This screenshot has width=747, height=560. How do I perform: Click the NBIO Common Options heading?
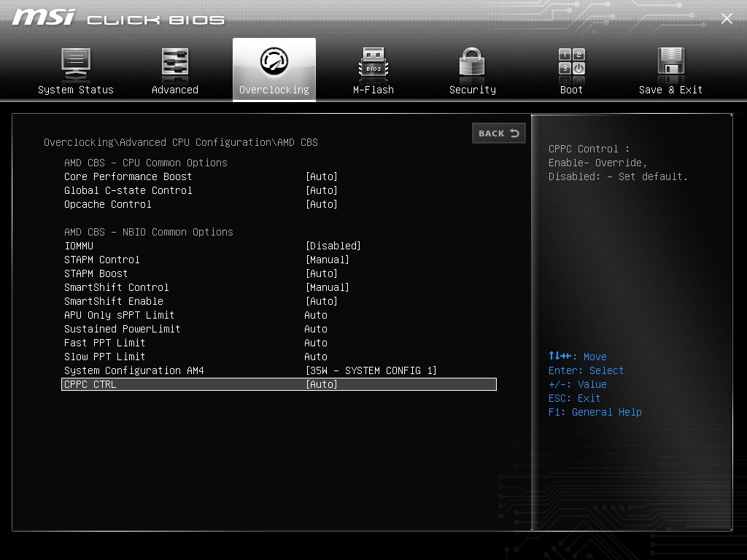pos(149,232)
